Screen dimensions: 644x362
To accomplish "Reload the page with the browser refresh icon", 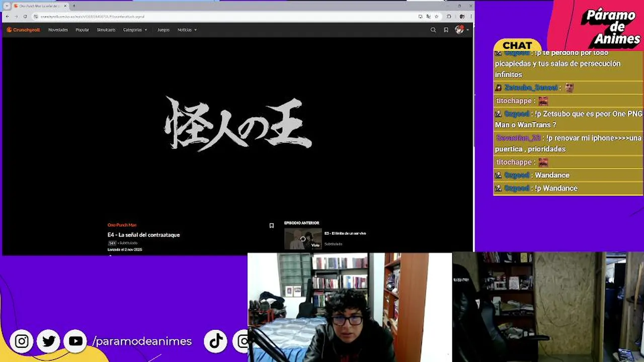I will click(x=26, y=16).
